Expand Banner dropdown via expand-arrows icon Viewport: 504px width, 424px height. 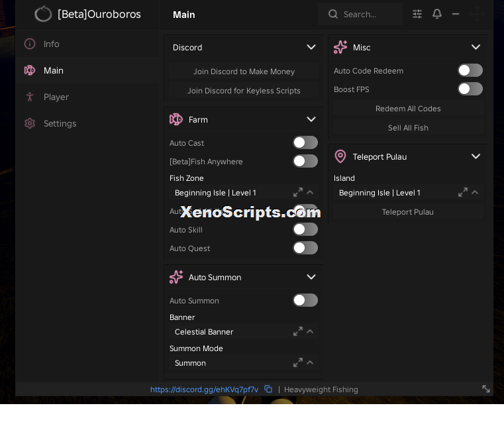pyautogui.click(x=298, y=331)
